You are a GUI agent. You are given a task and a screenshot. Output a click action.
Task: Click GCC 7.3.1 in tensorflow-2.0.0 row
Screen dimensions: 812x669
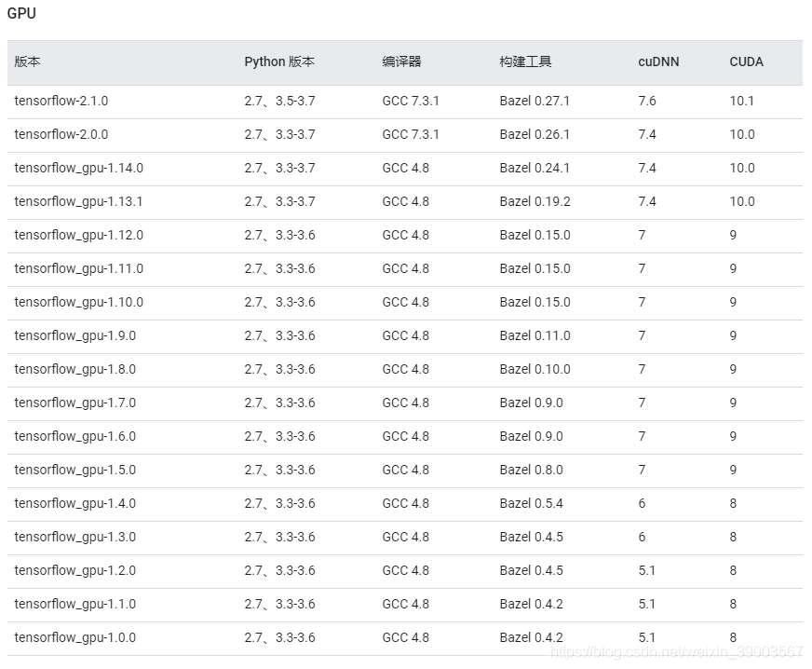(x=411, y=134)
